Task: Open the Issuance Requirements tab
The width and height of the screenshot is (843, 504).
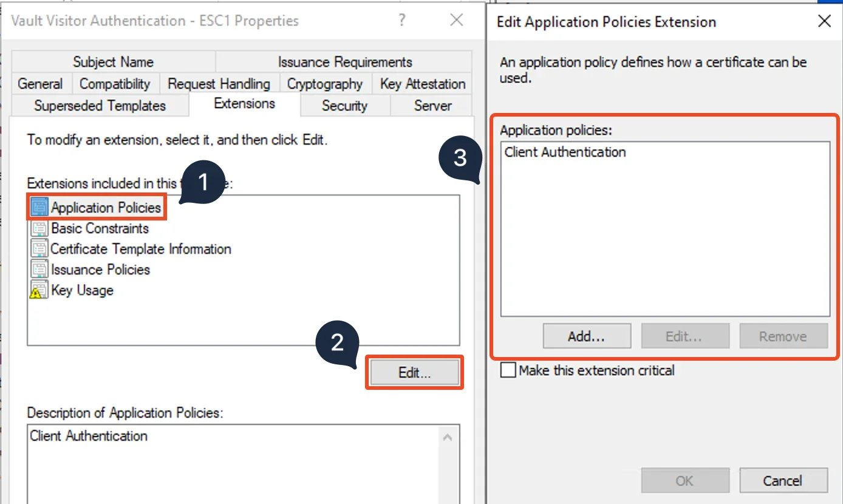Action: [x=344, y=62]
